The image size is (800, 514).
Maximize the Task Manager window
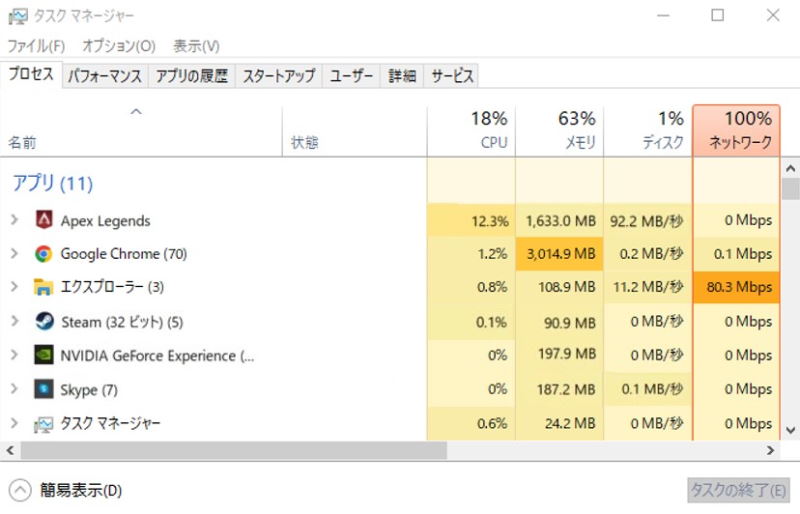[x=717, y=15]
